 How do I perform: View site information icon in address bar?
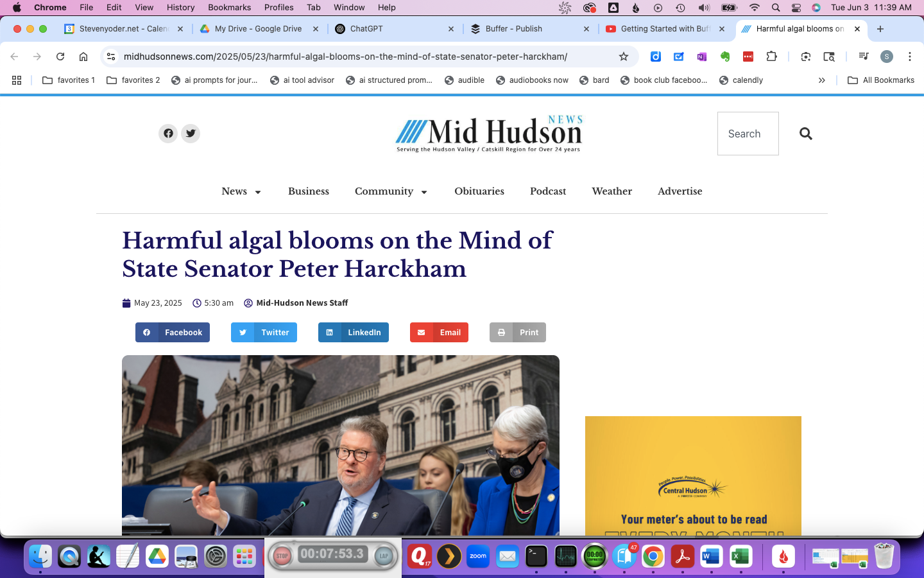click(x=111, y=57)
